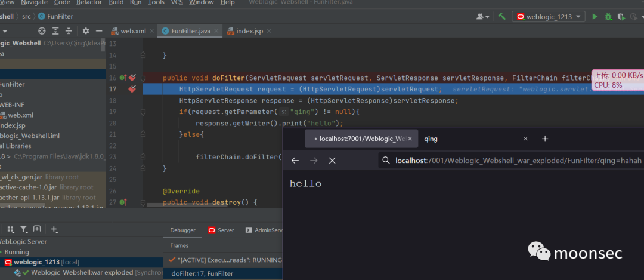The height and width of the screenshot is (280, 644).
Task: Open the weblogic_1213 run configuration dropdown
Action: point(549,17)
